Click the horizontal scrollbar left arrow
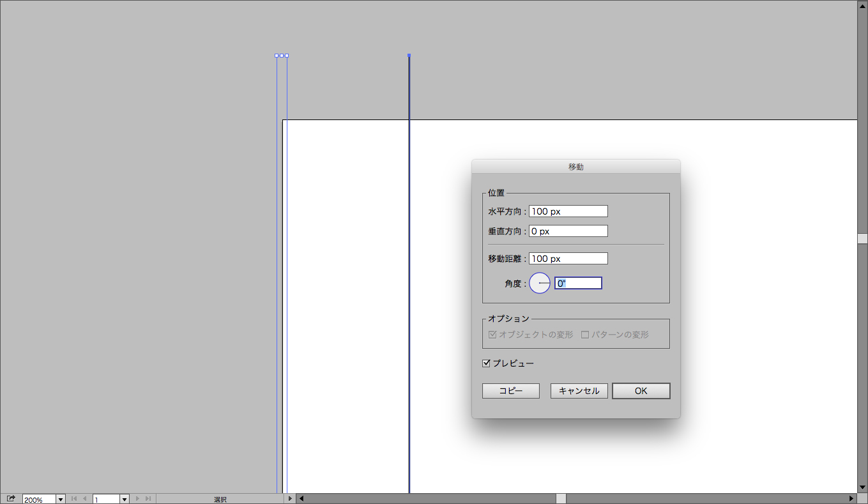868x504 pixels. pyautogui.click(x=302, y=499)
